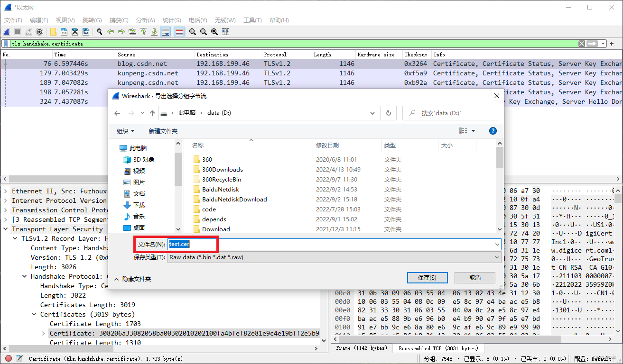The height and width of the screenshot is (364, 623).
Task: Open a capture file via folder icon
Action: [x=53, y=32]
